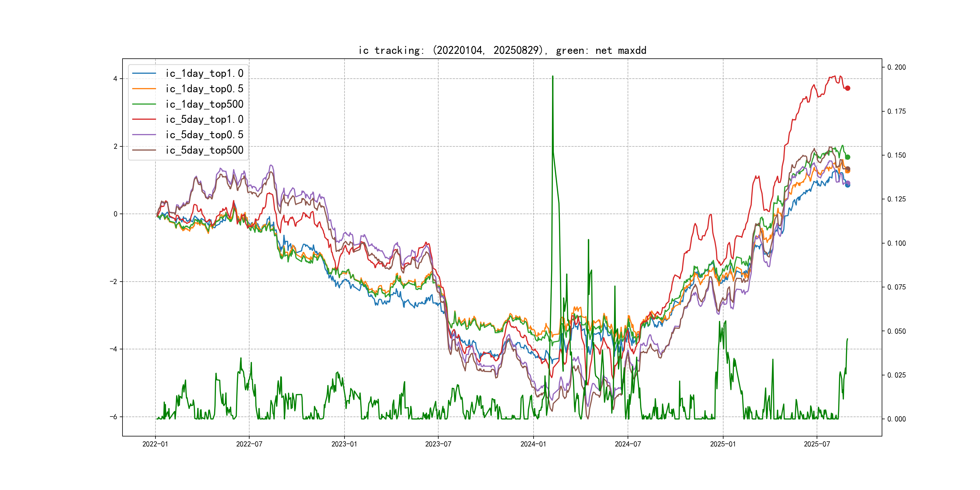Select the ic_1day_top500 legend entry
This screenshot has height=490, width=980.
pyautogui.click(x=204, y=104)
